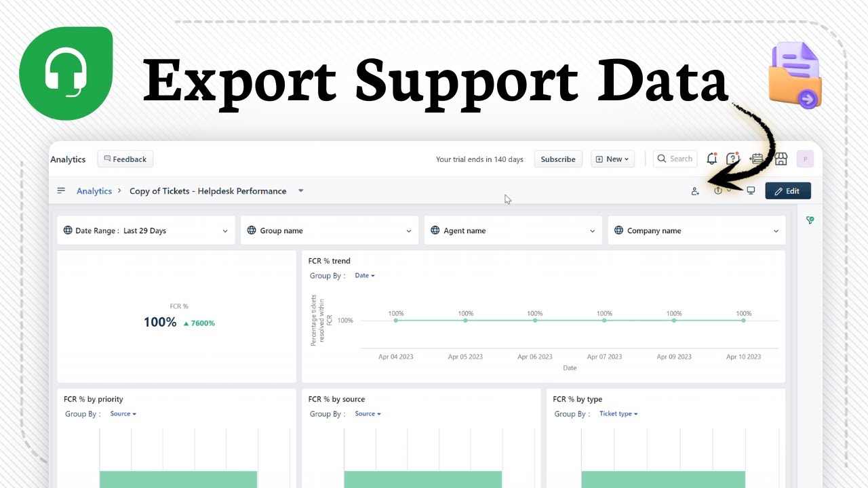The height and width of the screenshot is (488, 868).
Task: Click 'Copy of Tickets - Helpdesk Performance' title
Action: click(208, 191)
